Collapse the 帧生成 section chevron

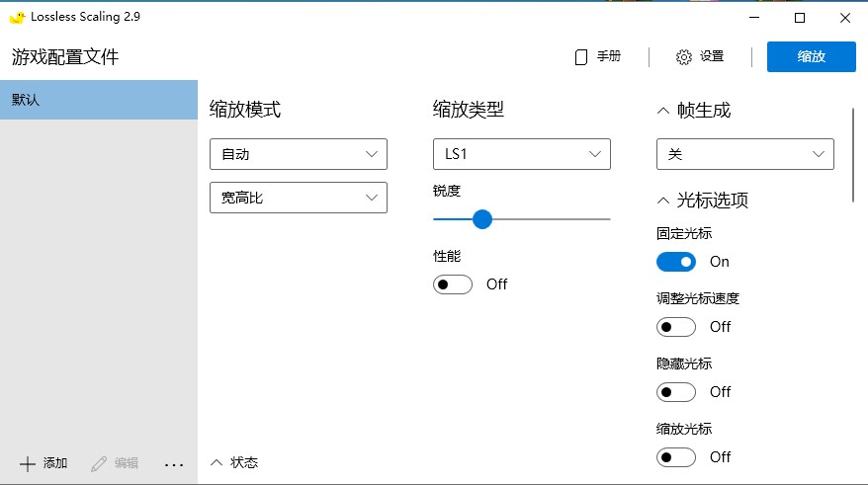tap(662, 111)
